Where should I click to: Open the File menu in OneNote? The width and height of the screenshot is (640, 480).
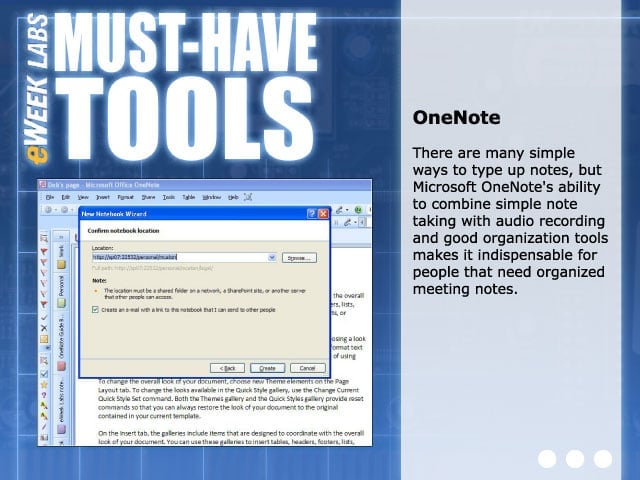point(50,197)
